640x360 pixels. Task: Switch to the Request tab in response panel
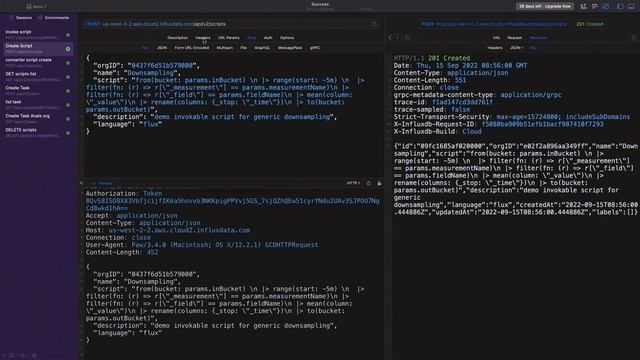coord(514,38)
